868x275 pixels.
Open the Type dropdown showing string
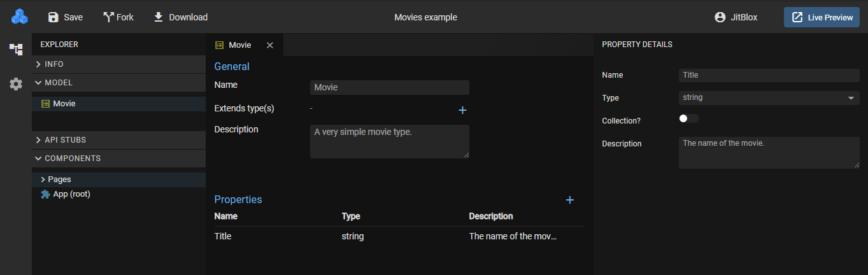(x=769, y=98)
